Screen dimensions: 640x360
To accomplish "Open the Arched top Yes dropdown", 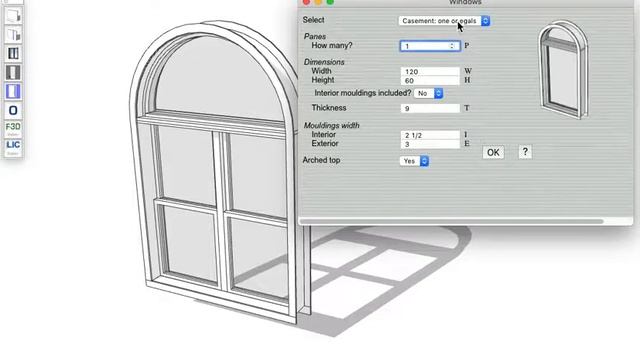I will (x=414, y=161).
